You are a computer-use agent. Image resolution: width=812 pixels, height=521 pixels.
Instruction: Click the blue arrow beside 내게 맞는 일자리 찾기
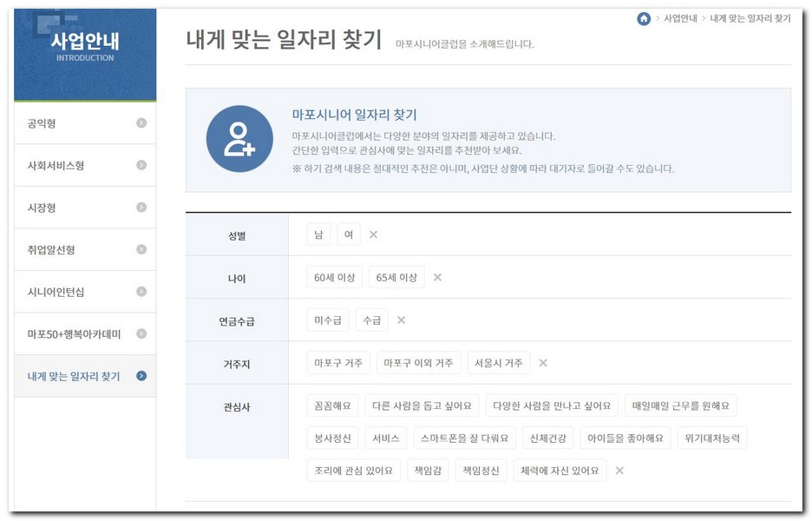point(143,375)
